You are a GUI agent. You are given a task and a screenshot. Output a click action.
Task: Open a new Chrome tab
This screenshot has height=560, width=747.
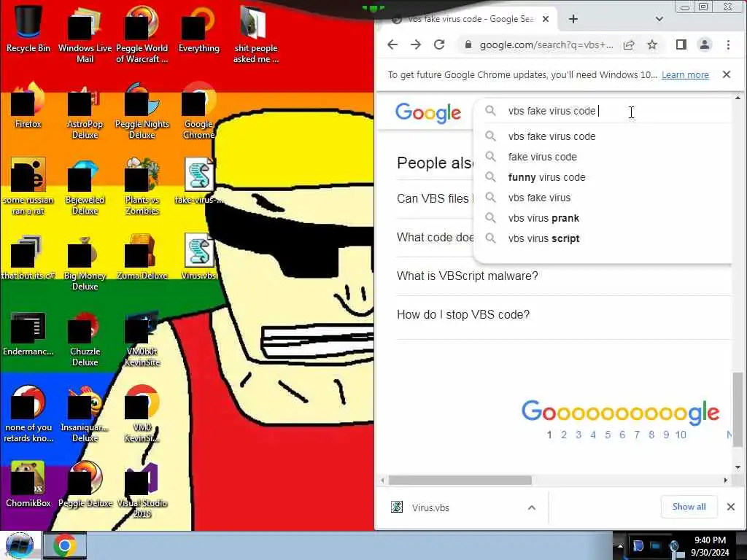(x=573, y=19)
